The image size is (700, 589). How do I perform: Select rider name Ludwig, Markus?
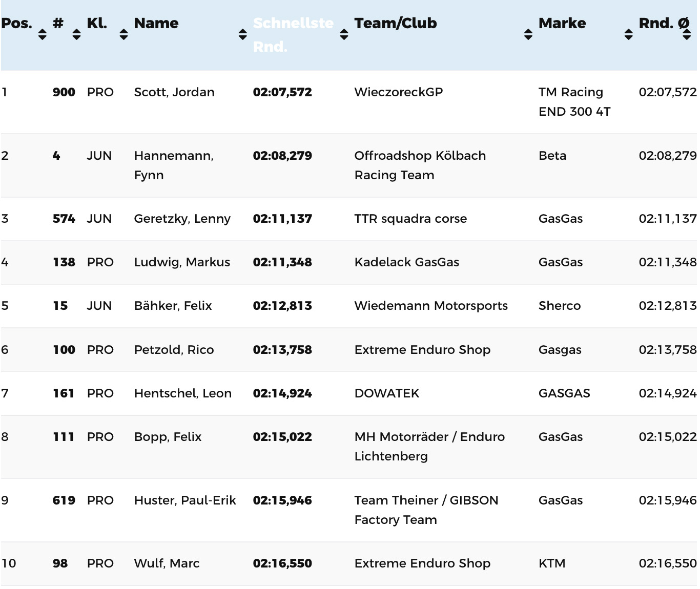[182, 262]
